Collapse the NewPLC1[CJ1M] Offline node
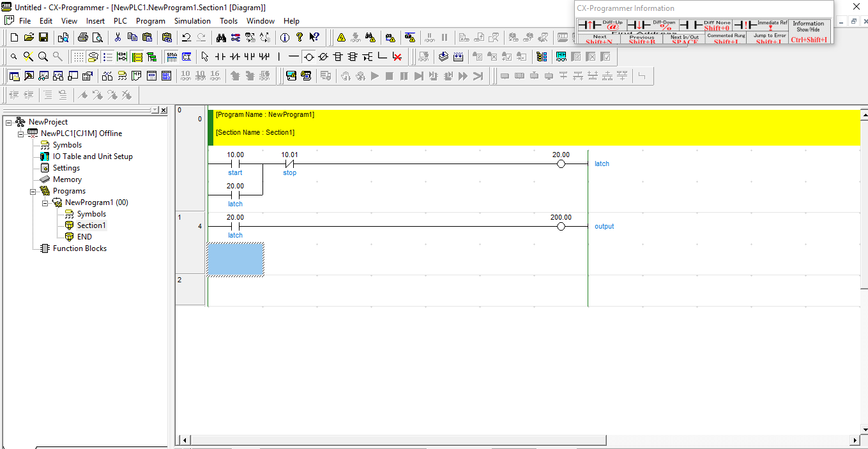Screen dimensions: 868x449 [20, 133]
